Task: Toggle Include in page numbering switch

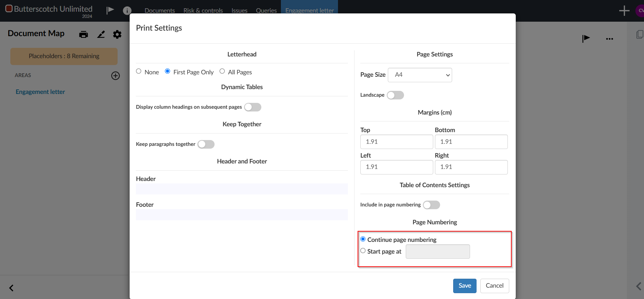Action: click(x=432, y=205)
